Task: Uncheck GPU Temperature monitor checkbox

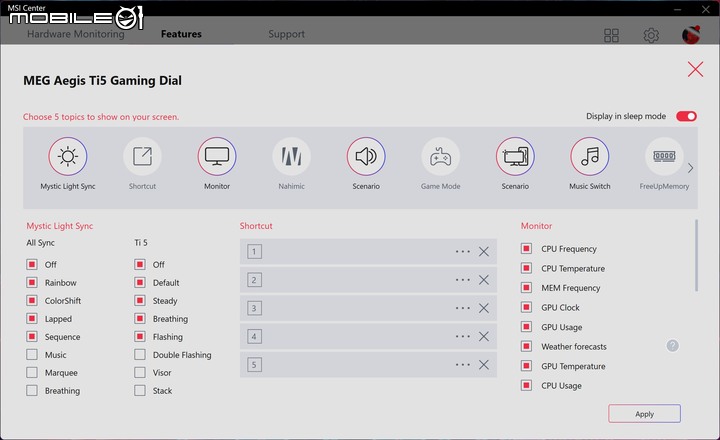Action: point(526,366)
